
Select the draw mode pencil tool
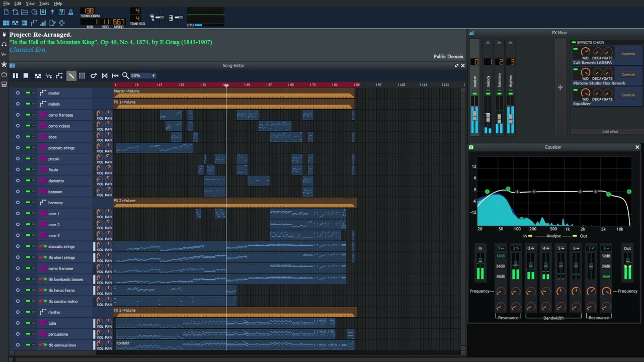(x=71, y=75)
